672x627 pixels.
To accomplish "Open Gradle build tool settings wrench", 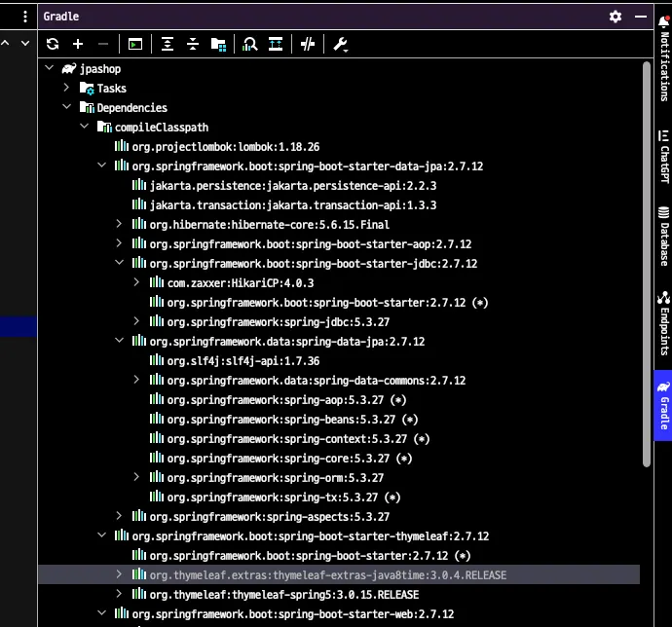I will 340,44.
